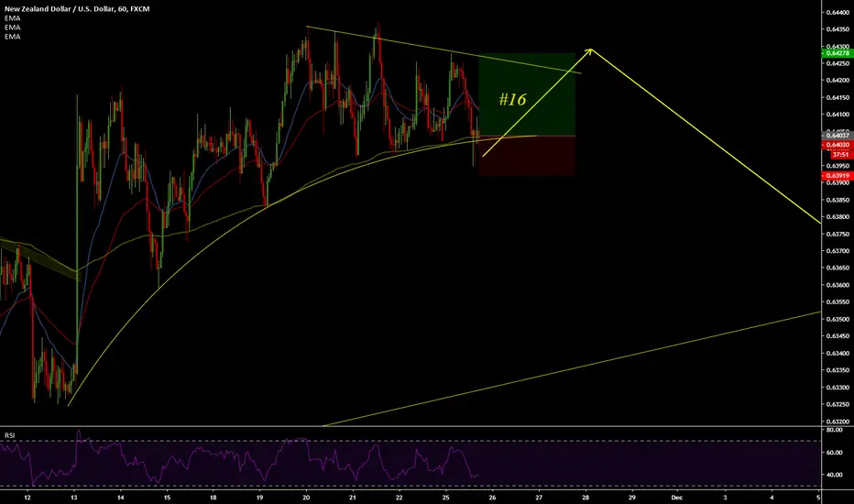Click date label 28 on time axis
This screenshot has width=854, height=504.
586,497
